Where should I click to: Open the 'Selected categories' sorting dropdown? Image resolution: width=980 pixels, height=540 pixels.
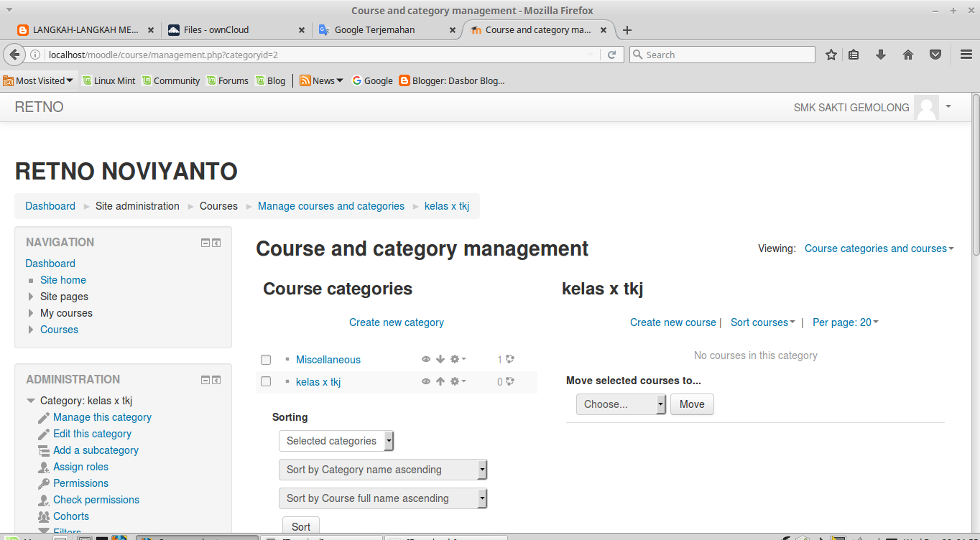(x=336, y=441)
